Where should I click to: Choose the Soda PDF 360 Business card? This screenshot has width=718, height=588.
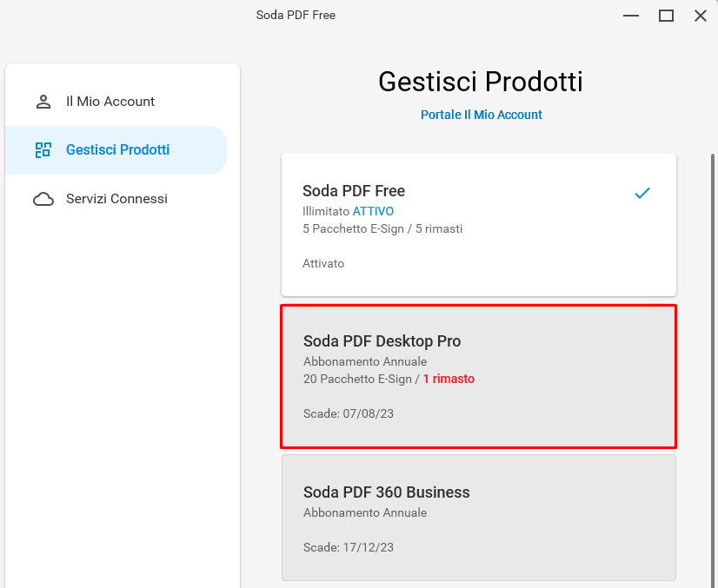478,518
